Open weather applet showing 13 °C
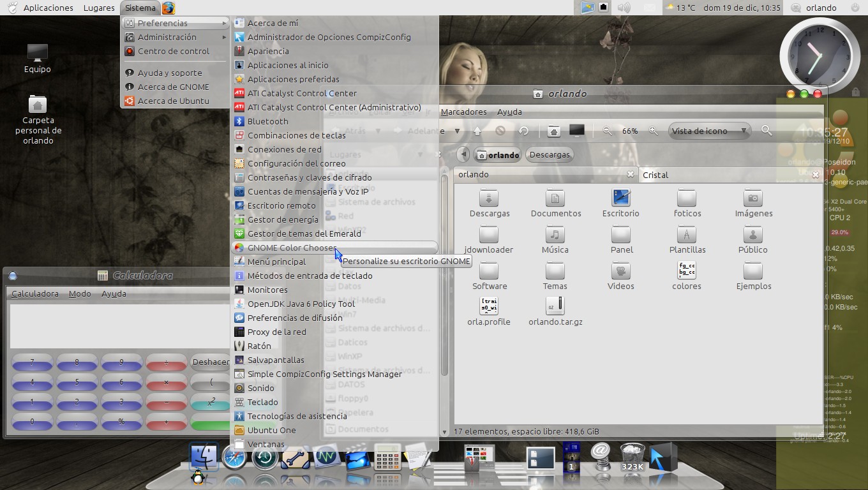Screen dimensions: 868x490 click(x=680, y=8)
